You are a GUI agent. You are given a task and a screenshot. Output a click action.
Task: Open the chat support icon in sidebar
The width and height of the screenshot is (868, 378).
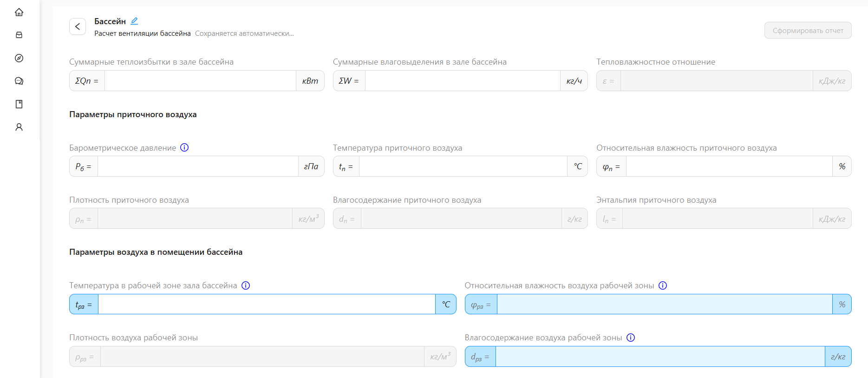[19, 81]
